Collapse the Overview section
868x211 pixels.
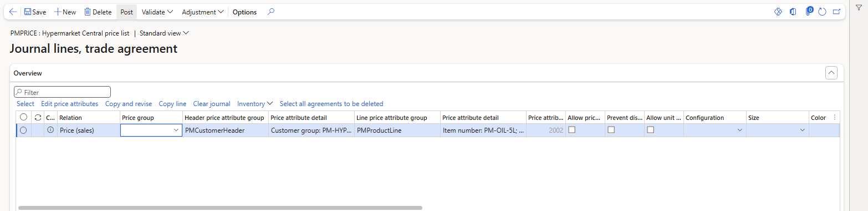click(x=831, y=73)
